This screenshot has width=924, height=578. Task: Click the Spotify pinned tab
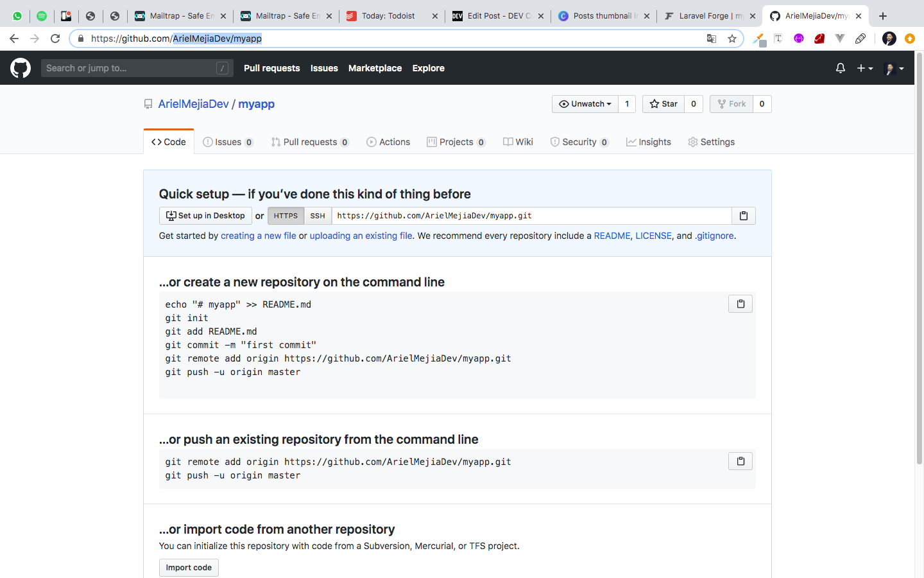point(42,16)
